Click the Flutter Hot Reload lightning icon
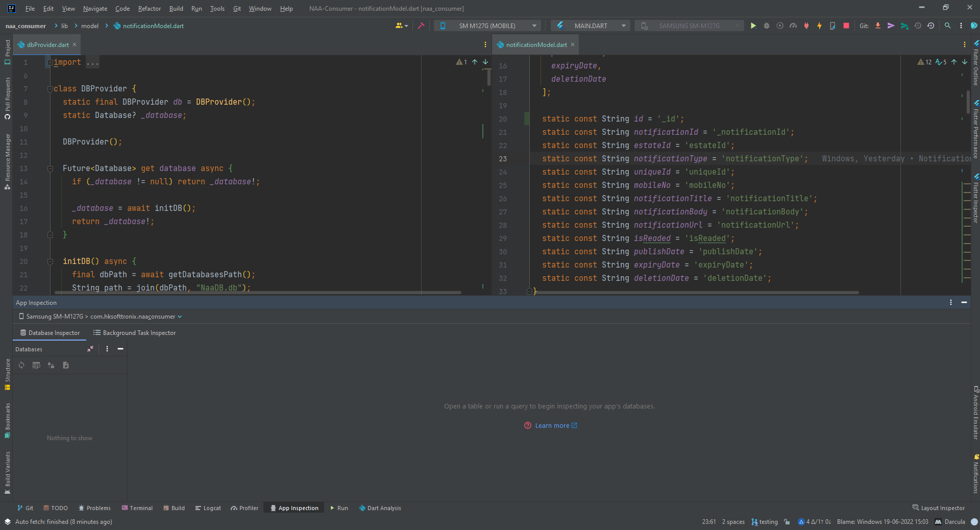 coord(819,26)
